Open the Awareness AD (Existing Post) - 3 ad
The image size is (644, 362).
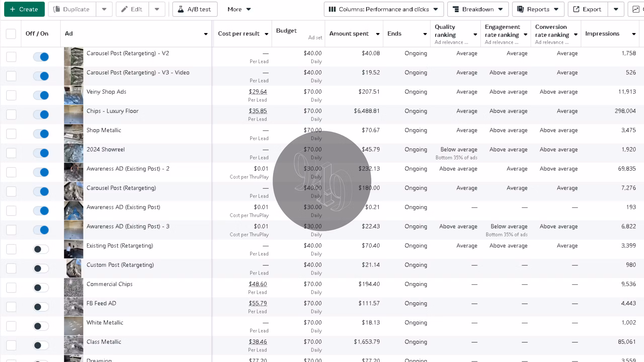tap(128, 226)
